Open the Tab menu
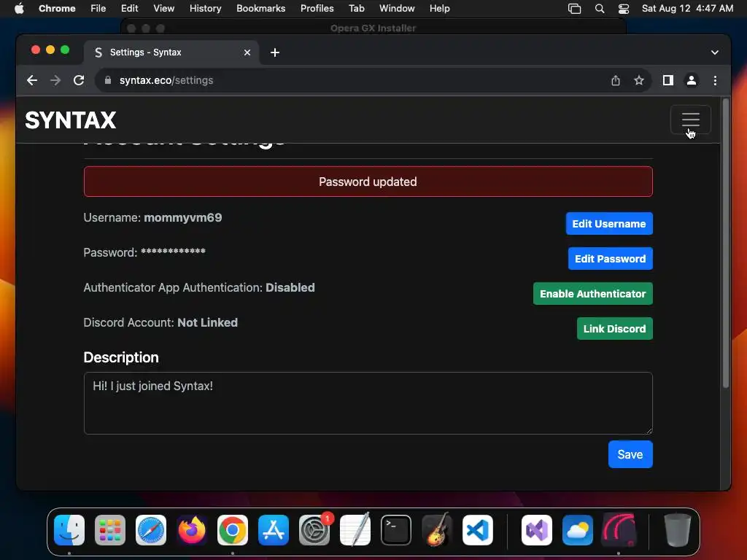747x560 pixels. [356, 9]
